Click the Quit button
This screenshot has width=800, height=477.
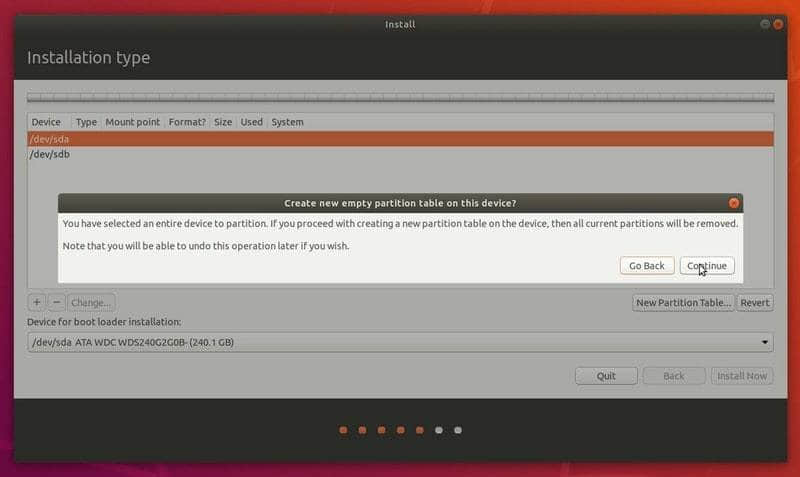click(606, 376)
